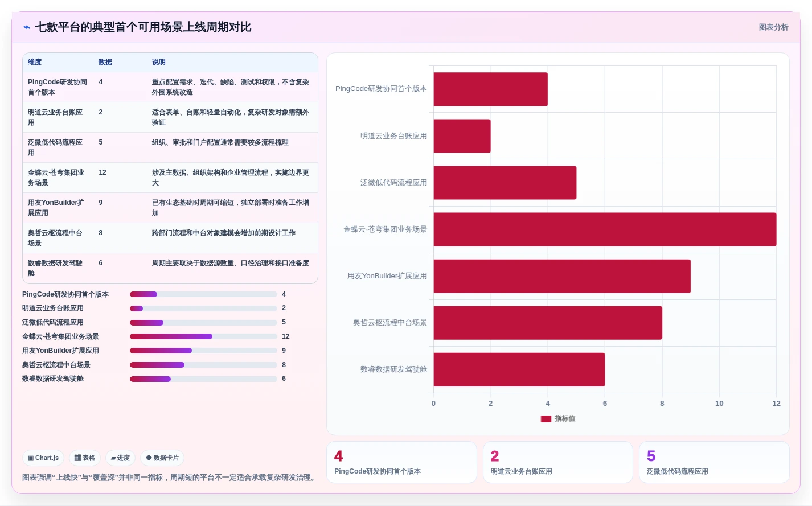Click the 奥哲云枢流程中台场景 progress bar
The image size is (812, 506).
203,365
